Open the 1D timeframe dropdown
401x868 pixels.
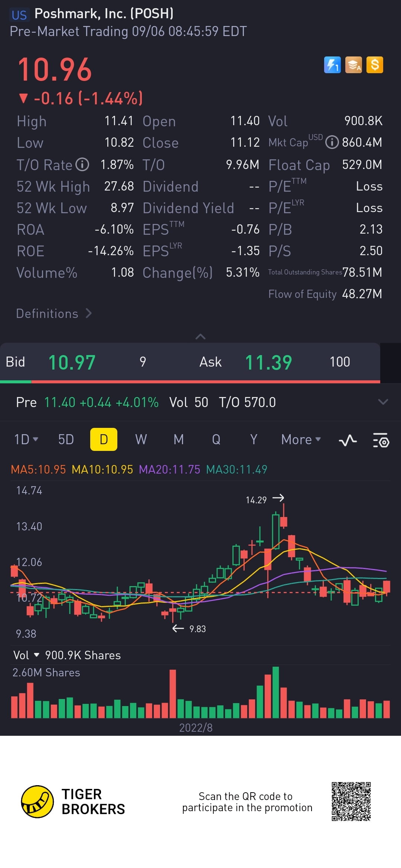click(x=26, y=439)
